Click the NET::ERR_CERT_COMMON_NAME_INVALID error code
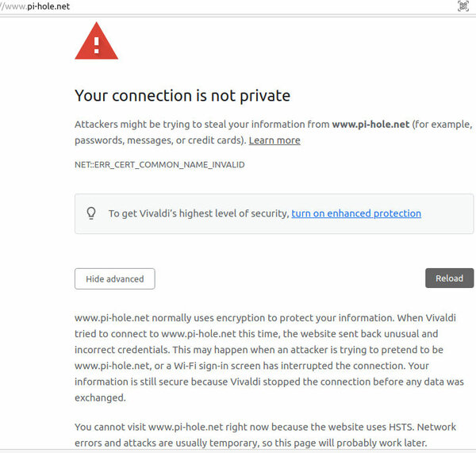 click(159, 164)
